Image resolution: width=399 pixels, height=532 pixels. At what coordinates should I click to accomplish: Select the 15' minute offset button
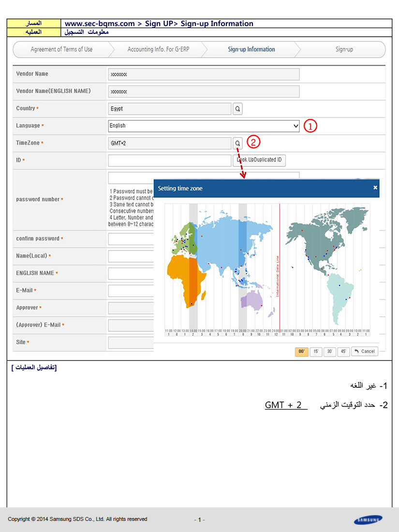[316, 352]
